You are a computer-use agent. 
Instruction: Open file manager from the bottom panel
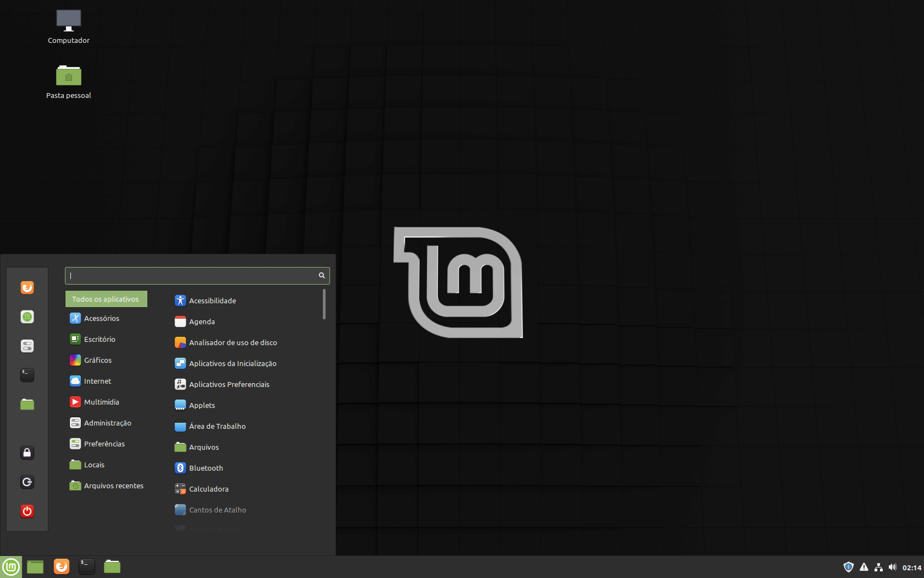pyautogui.click(x=112, y=566)
